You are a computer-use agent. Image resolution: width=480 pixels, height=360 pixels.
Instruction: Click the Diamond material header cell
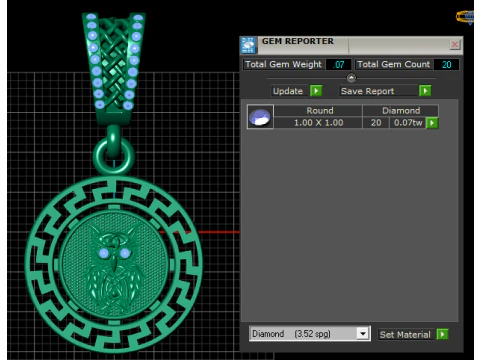click(x=401, y=111)
